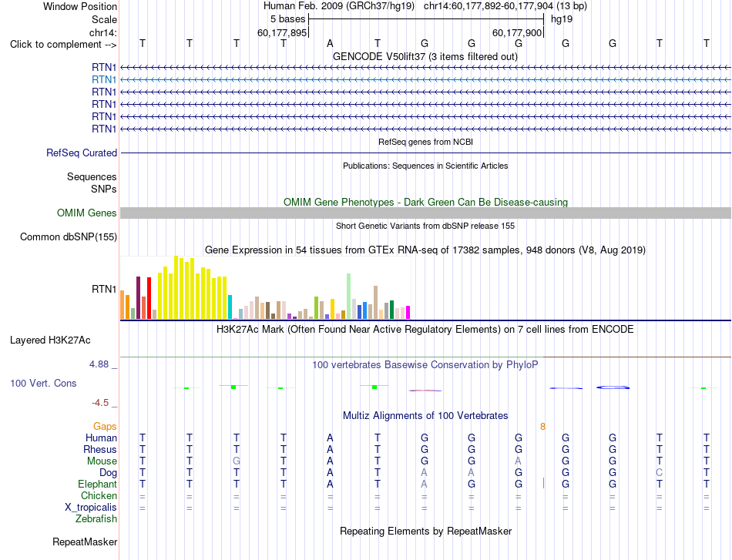Click the gray OMIM Genes bar
Screen dimensions: 732x560
pyautogui.click(x=425, y=213)
